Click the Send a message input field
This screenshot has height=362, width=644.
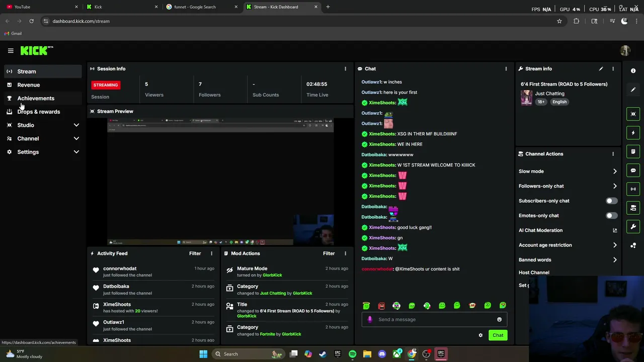[434, 319]
